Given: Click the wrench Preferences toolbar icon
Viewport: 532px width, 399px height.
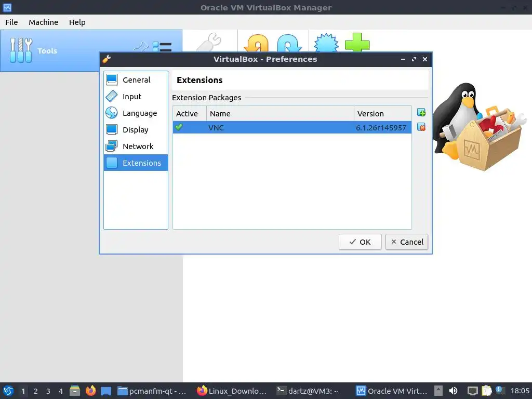Looking at the screenshot, I should 209,42.
